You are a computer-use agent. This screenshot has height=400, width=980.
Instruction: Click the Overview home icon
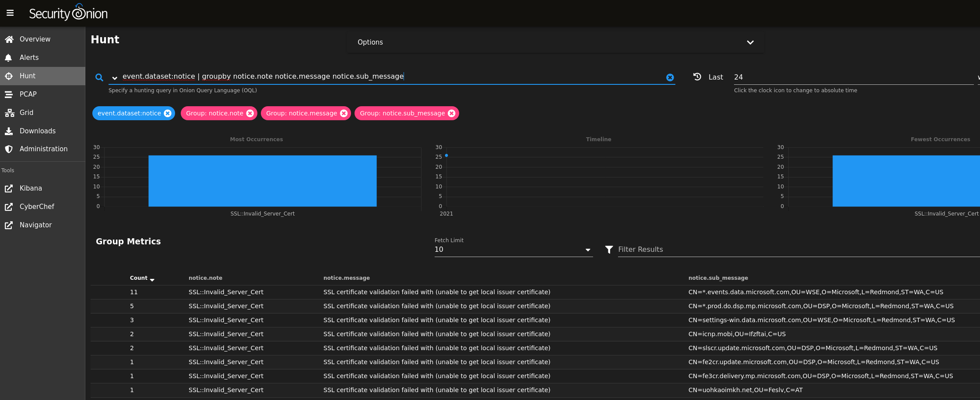[9, 39]
